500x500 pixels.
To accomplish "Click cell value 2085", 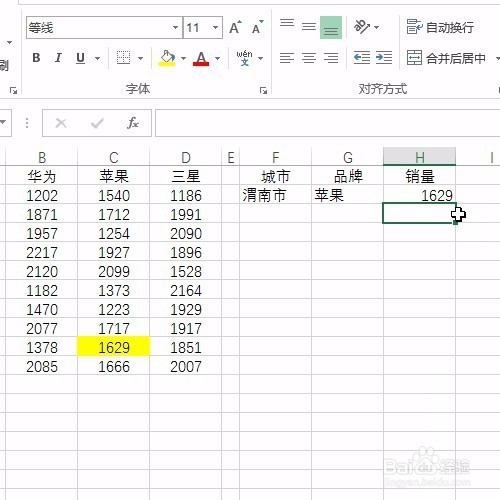I will (x=42, y=366).
